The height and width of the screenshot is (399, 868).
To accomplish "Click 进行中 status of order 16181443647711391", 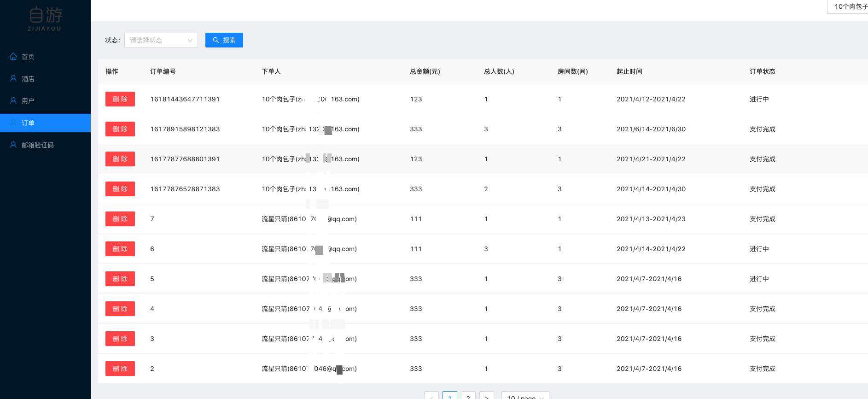I will pyautogui.click(x=759, y=99).
